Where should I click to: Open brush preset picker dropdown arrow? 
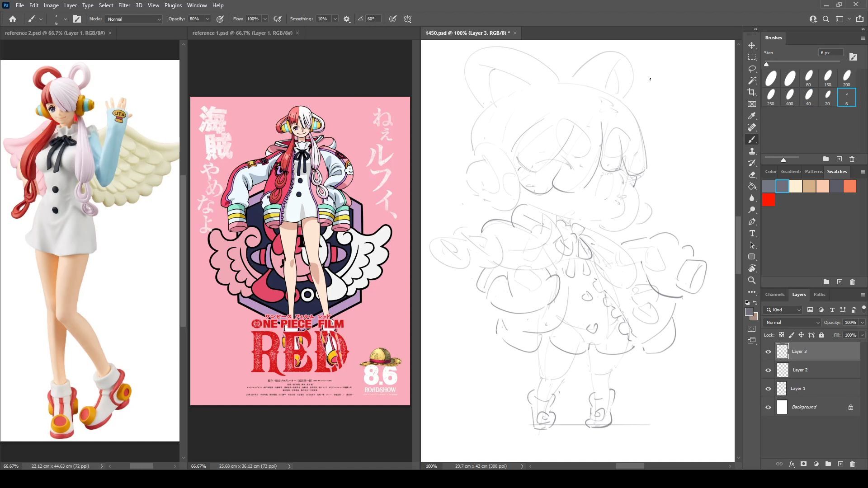(66, 19)
